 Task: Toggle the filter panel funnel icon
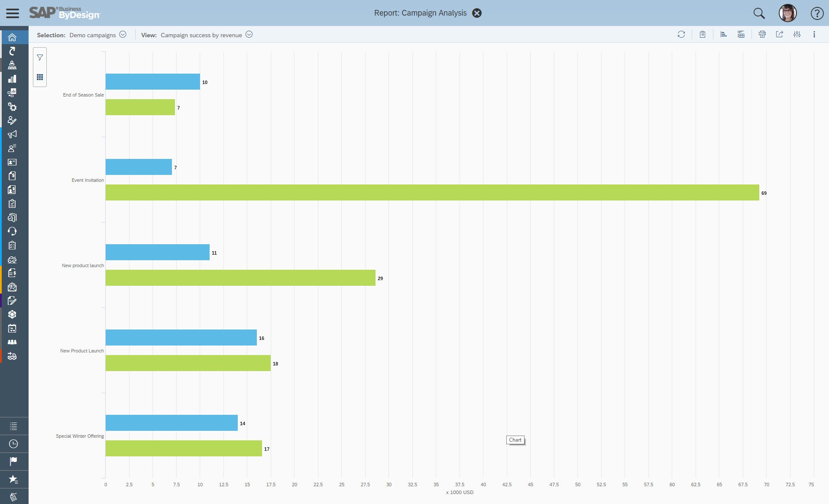(40, 58)
